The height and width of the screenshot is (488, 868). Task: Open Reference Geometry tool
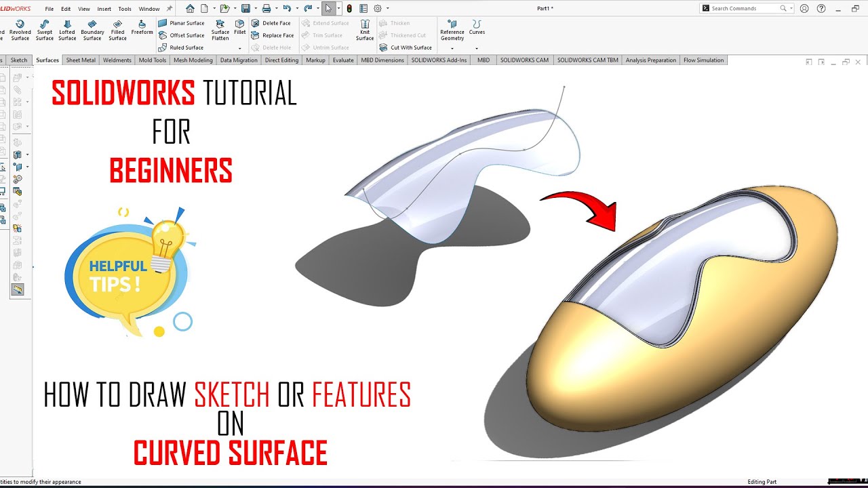click(452, 31)
